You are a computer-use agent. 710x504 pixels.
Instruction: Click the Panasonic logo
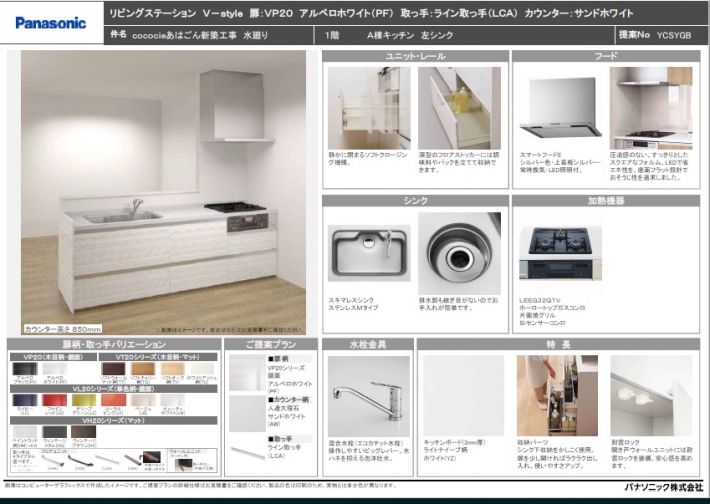[x=50, y=22]
